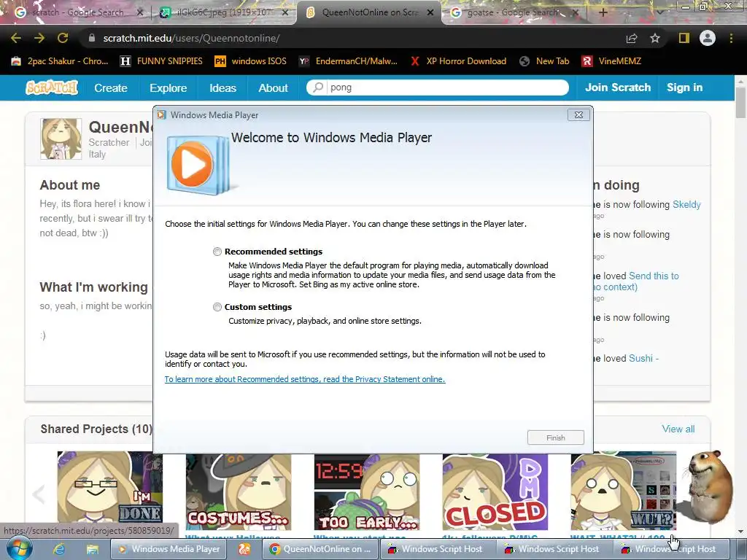Open the Sushi project link
The width and height of the screenshot is (747, 560).
click(x=643, y=358)
